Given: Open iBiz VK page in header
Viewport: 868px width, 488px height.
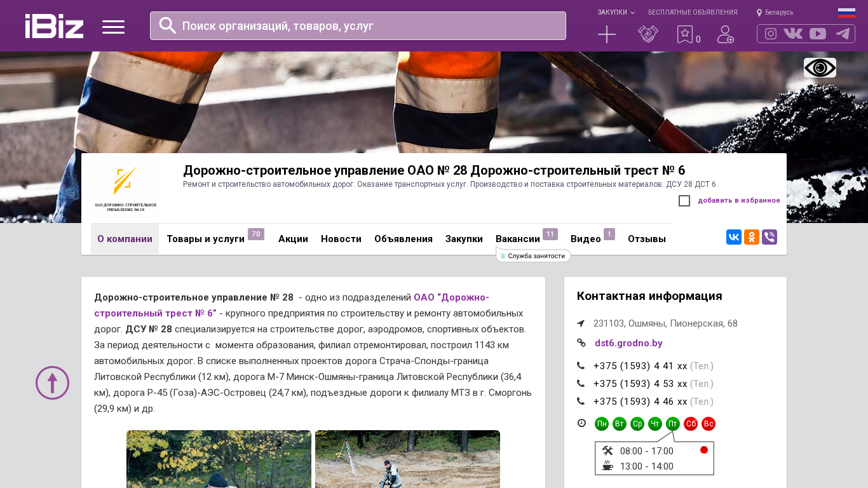Looking at the screenshot, I should pos(793,34).
